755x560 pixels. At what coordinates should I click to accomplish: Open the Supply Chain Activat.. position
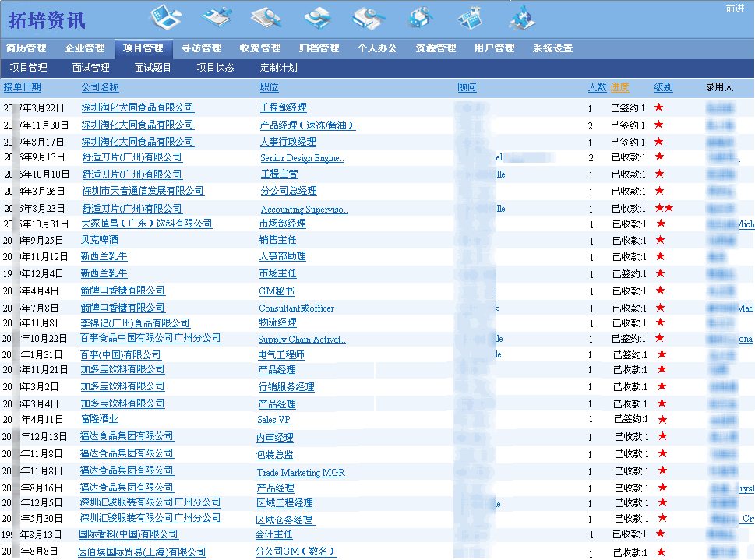pos(302,340)
